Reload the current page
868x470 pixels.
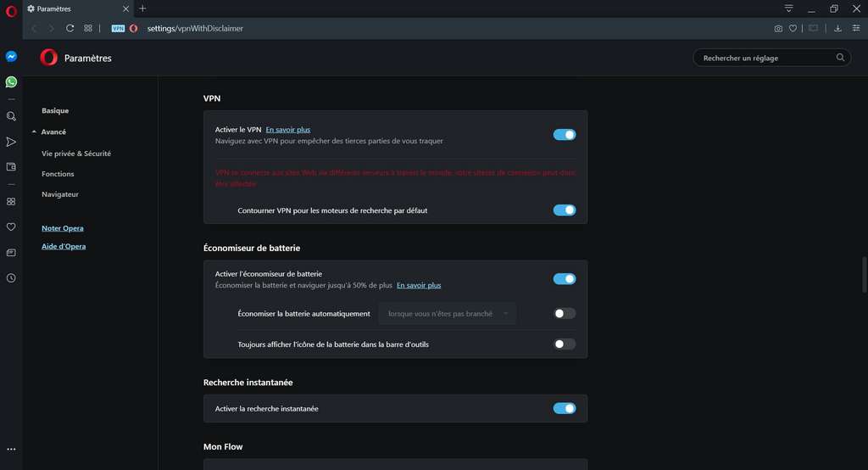click(x=70, y=28)
